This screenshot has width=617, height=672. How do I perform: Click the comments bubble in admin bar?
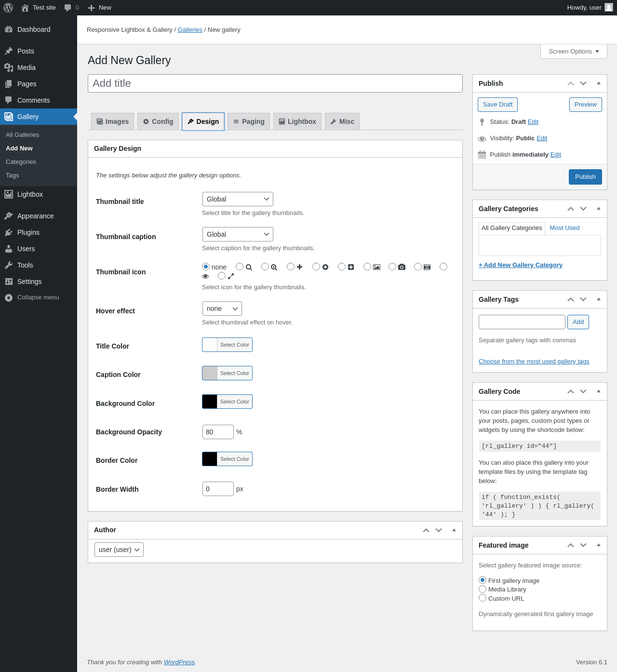point(68,8)
